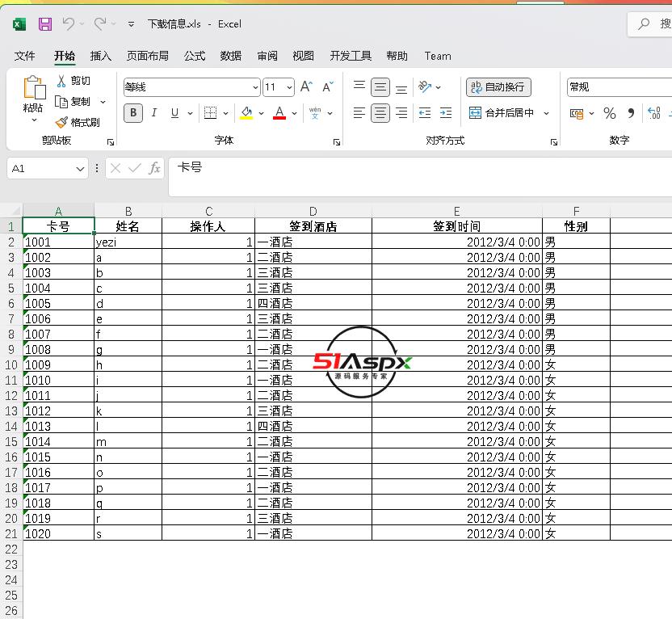Apply comma style
The image size is (672, 619).
pos(631,113)
